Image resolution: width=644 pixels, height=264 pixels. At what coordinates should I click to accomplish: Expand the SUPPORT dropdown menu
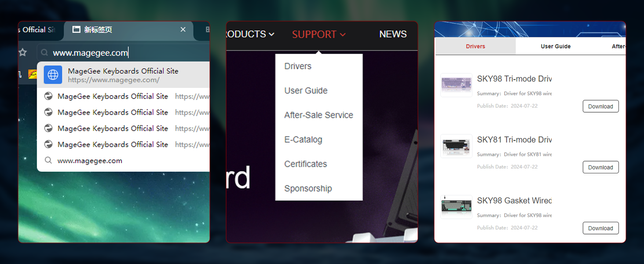318,34
